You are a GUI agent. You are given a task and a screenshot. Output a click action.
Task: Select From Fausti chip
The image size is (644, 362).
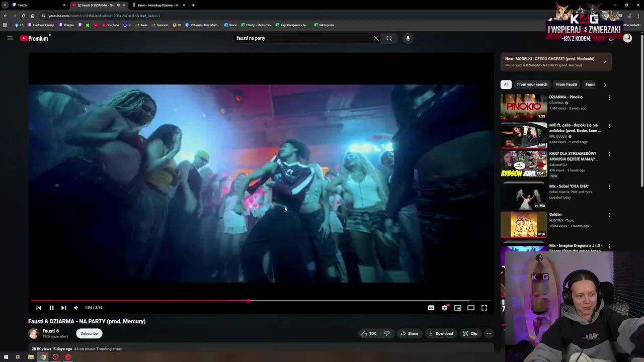(x=567, y=84)
